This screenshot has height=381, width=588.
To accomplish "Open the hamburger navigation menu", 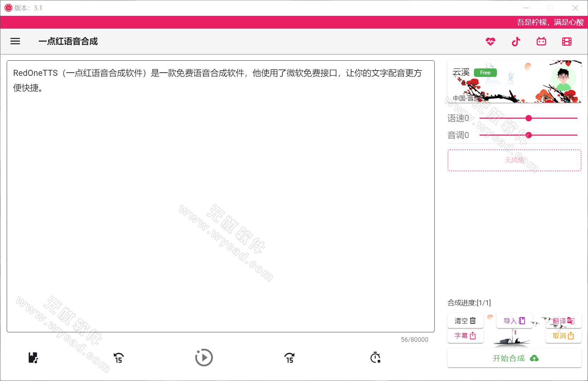I will (15, 41).
